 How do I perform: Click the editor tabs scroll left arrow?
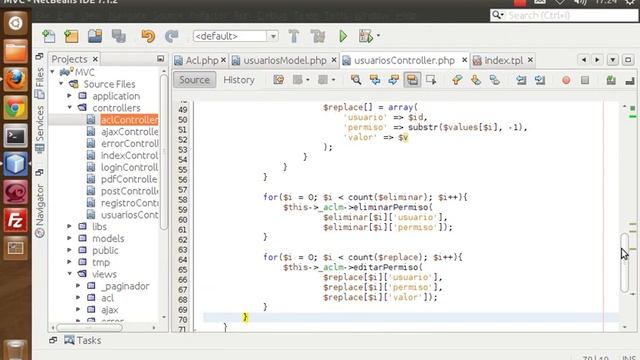[584, 60]
